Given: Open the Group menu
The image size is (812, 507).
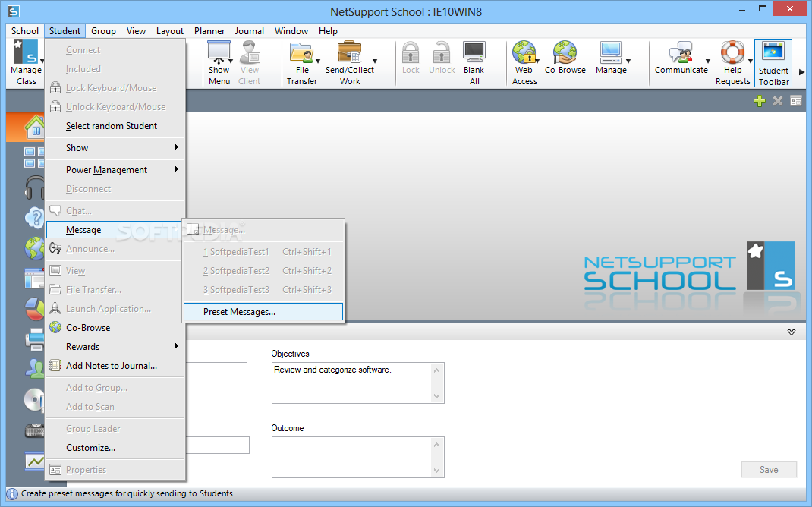Looking at the screenshot, I should click(103, 31).
